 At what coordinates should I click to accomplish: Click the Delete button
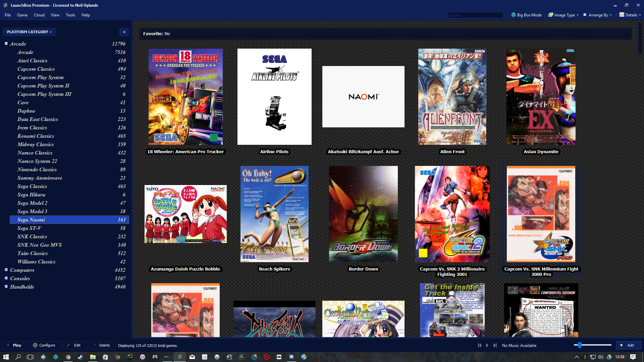(x=102, y=345)
